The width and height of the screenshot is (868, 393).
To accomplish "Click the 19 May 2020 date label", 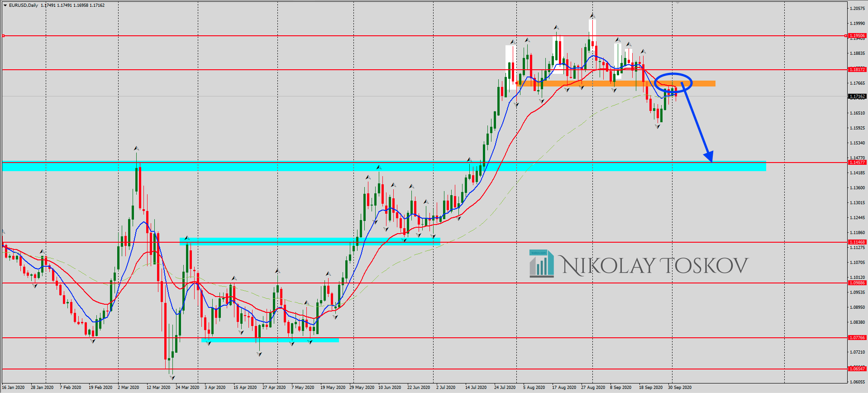I will (x=332, y=388).
